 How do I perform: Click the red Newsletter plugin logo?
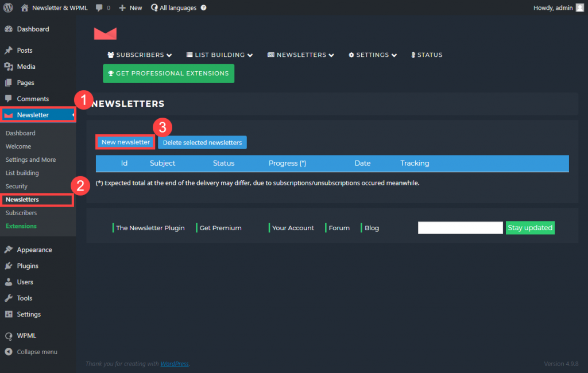point(106,33)
